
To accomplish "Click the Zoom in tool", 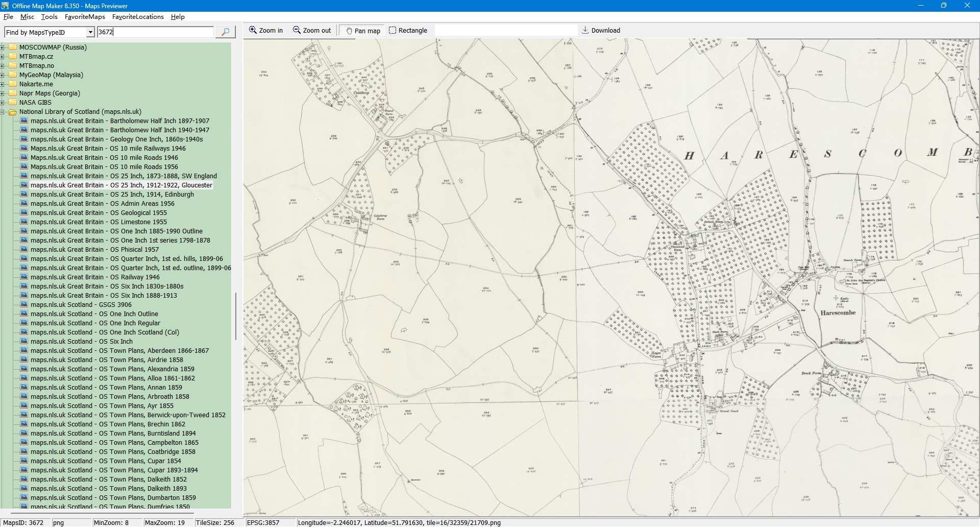I will point(265,31).
